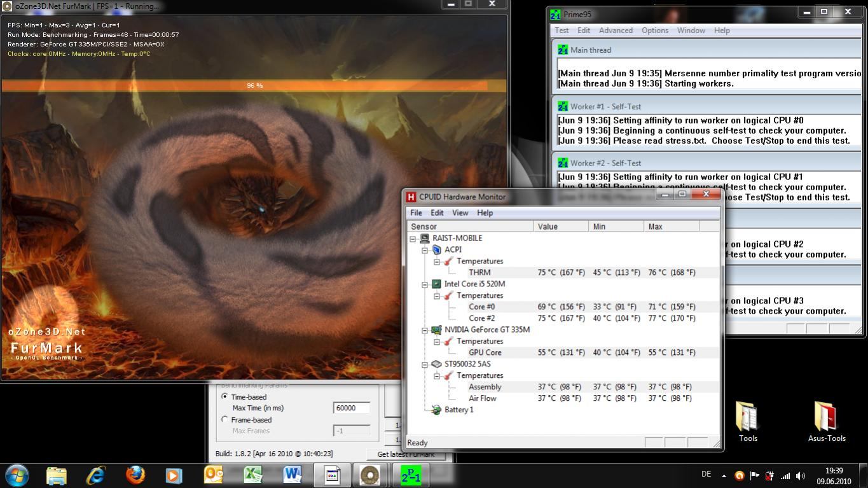The height and width of the screenshot is (488, 868).
Task: Click the Value column header
Action: 561,227
